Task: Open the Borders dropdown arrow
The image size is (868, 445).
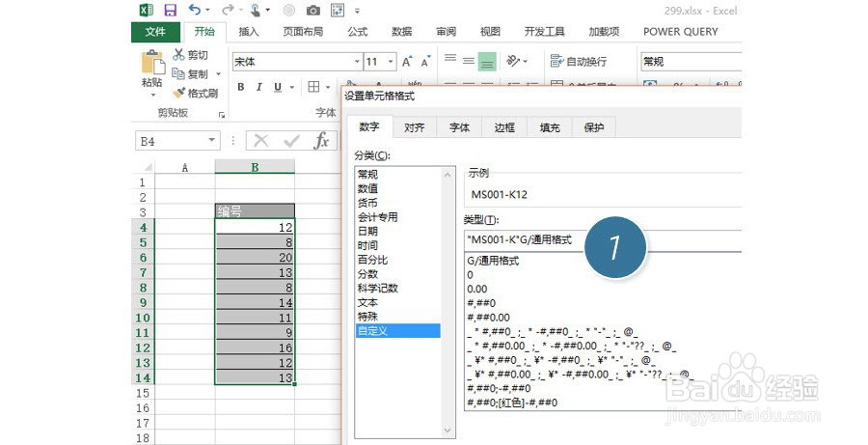Action: coord(328,88)
